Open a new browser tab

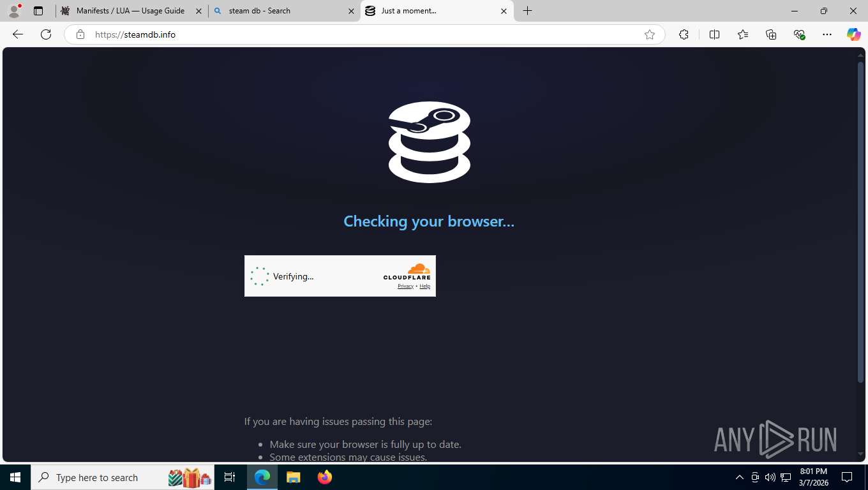(x=527, y=11)
